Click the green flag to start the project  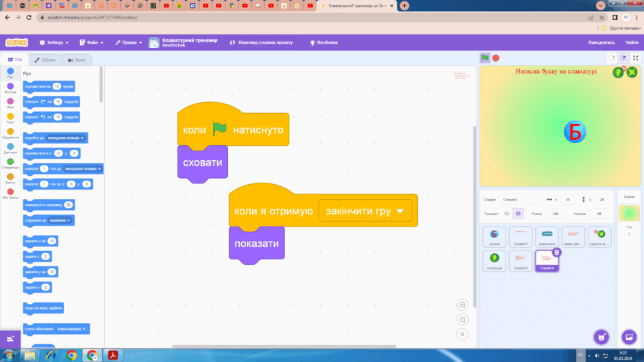coord(484,58)
